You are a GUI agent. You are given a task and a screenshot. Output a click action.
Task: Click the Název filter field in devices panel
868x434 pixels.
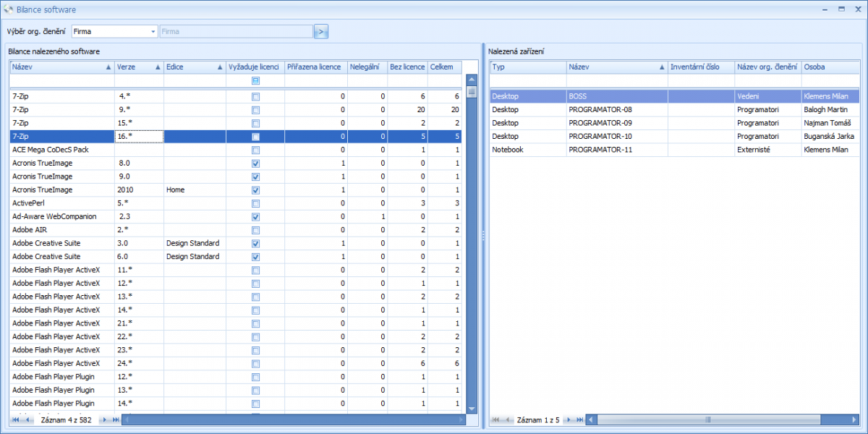click(616, 80)
